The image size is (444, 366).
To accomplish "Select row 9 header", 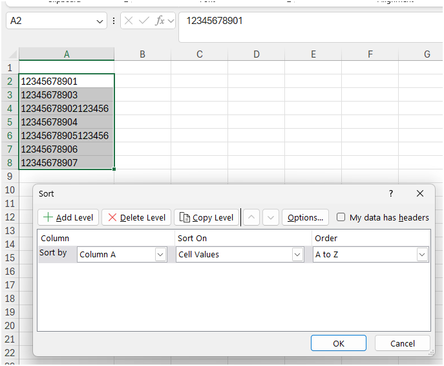I will (x=10, y=176).
